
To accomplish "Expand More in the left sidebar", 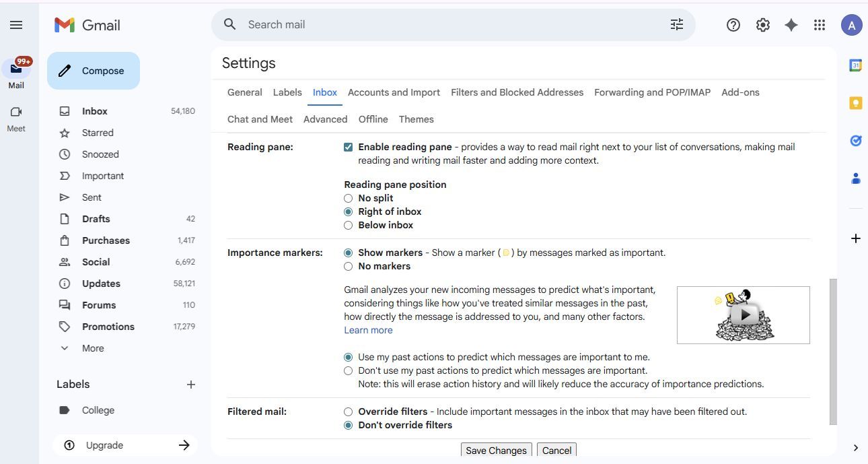I will pos(92,348).
